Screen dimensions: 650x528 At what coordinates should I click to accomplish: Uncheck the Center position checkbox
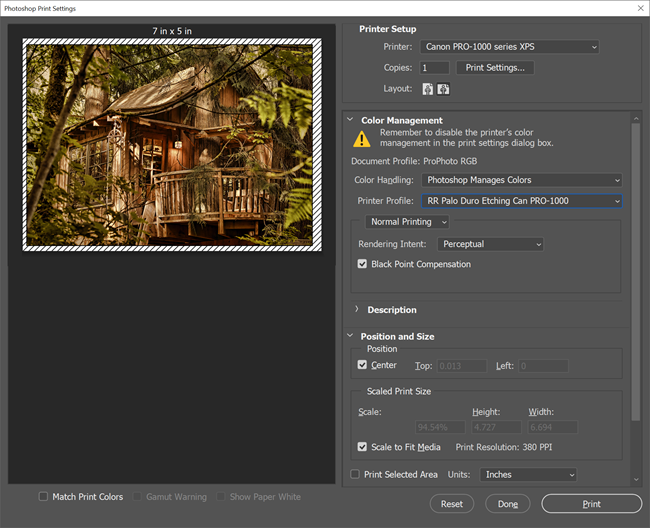coord(363,366)
